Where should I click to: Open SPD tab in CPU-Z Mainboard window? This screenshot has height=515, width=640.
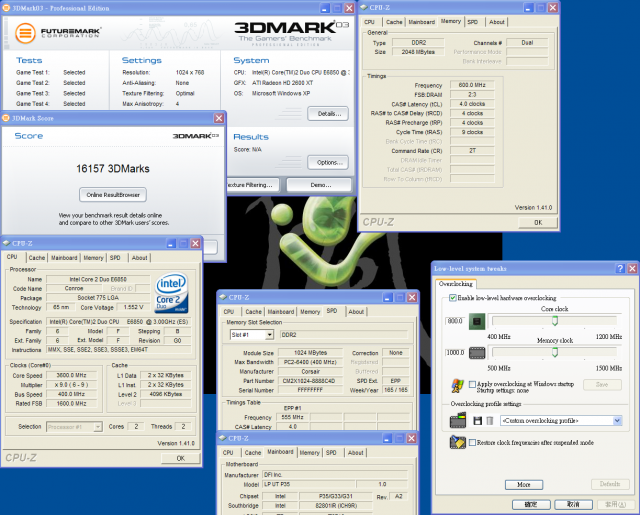coord(331,453)
